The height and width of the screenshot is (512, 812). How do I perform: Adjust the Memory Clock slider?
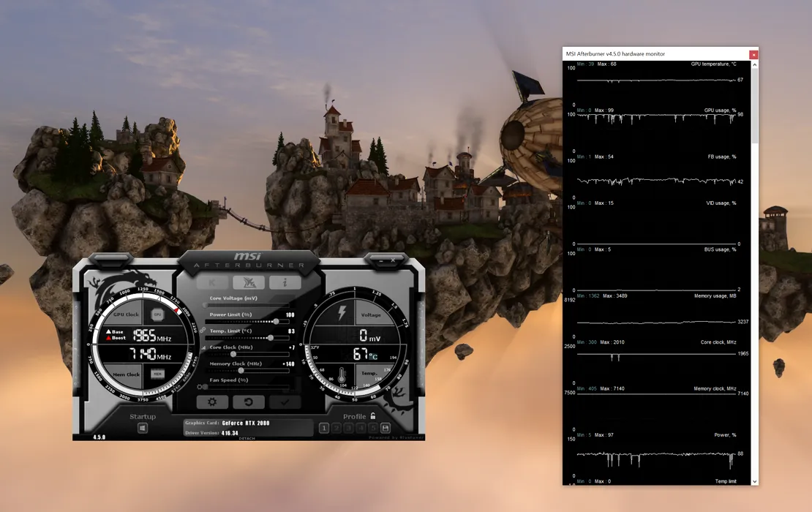[247, 371]
